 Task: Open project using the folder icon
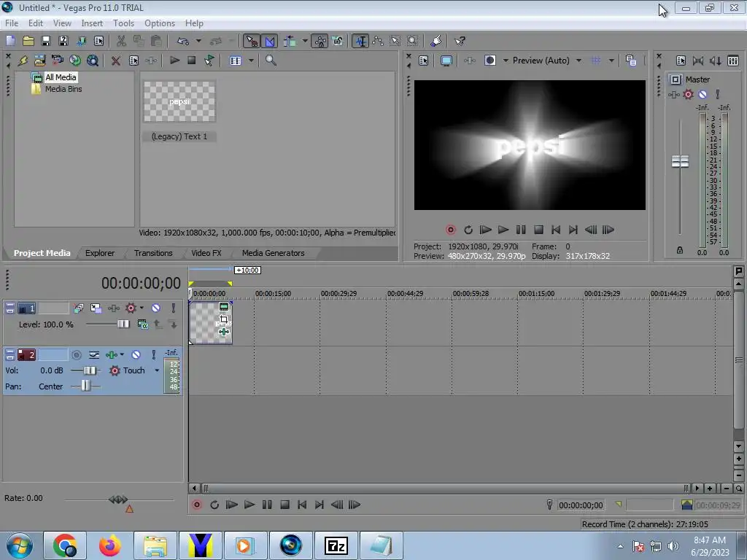tap(28, 41)
